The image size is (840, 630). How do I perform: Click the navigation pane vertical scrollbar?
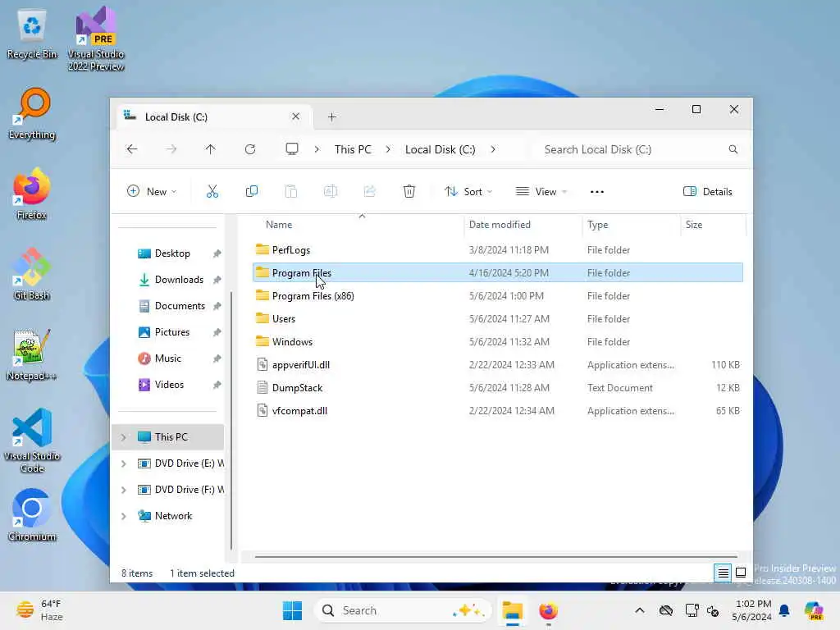231,421
